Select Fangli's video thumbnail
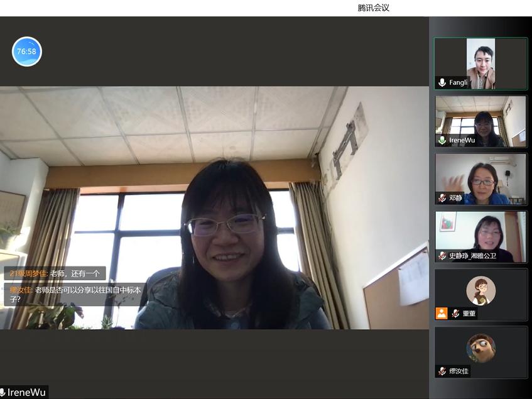 [x=480, y=62]
